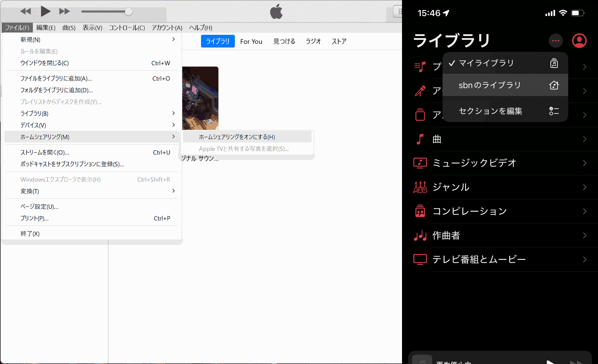This screenshot has width=598, height=364.
Task: Expand the ライブラリ(B) submenu
Action: tap(34, 113)
